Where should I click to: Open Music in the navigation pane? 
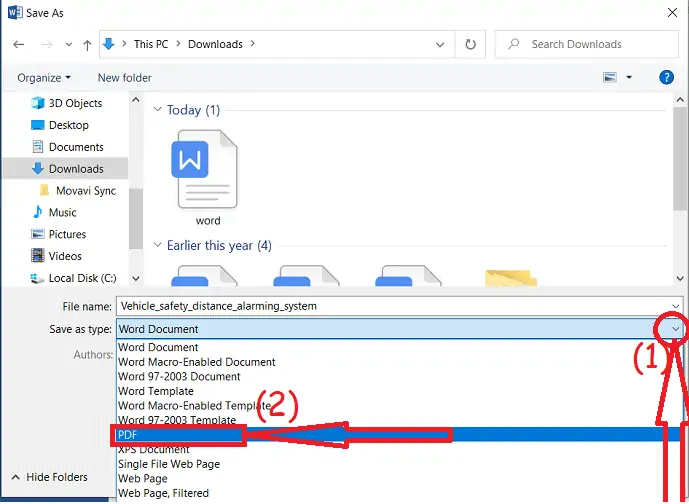tap(54, 212)
